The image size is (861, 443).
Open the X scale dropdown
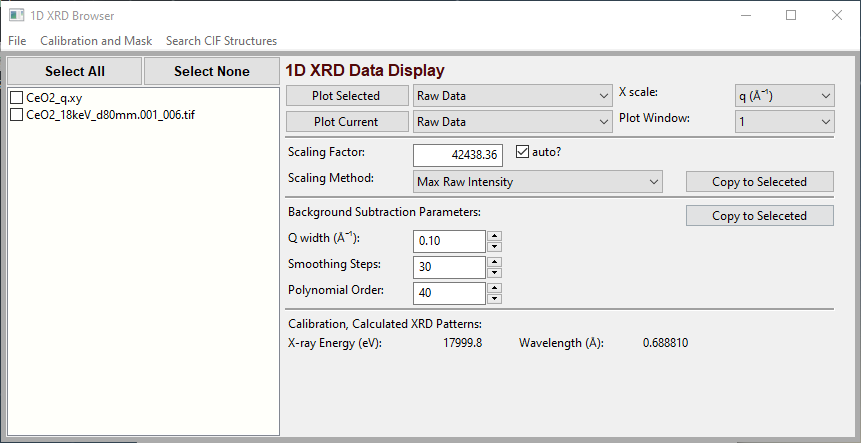(x=783, y=95)
